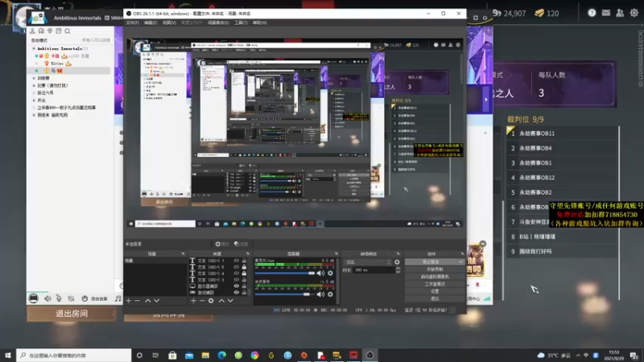This screenshot has height=362, width=644.
Task: Open the game friends icon
Action: point(620,13)
